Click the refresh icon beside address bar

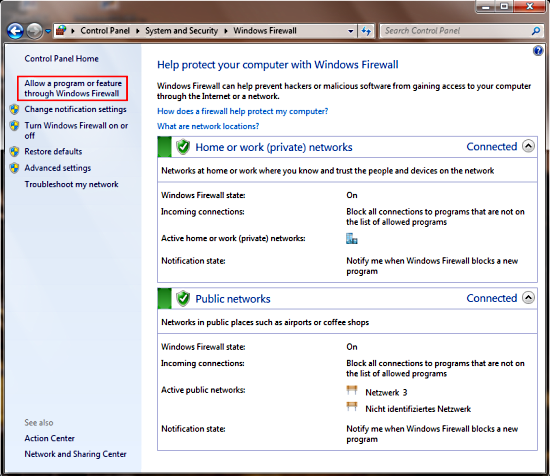(x=366, y=31)
